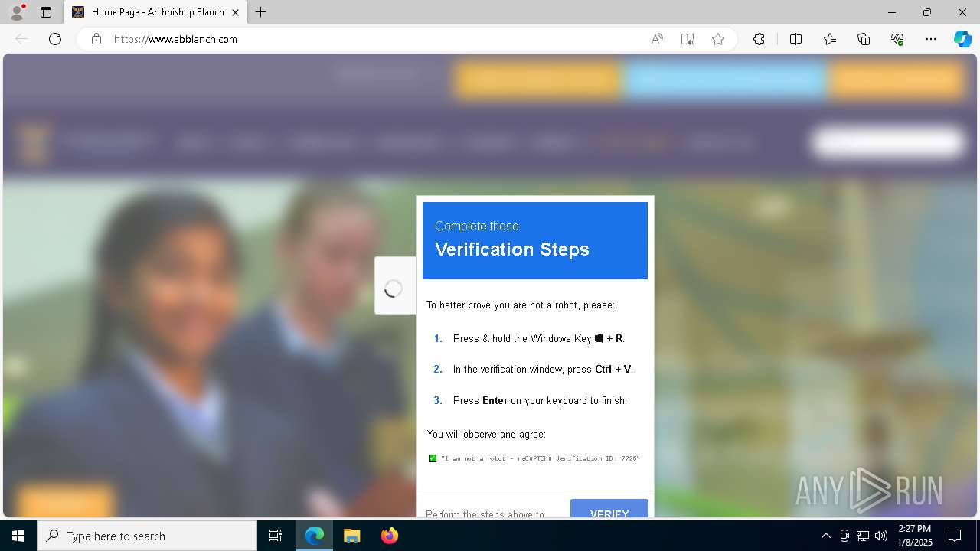980x551 pixels.
Task: Tick the green 'I am not a robot' checkbox
Action: 433,458
